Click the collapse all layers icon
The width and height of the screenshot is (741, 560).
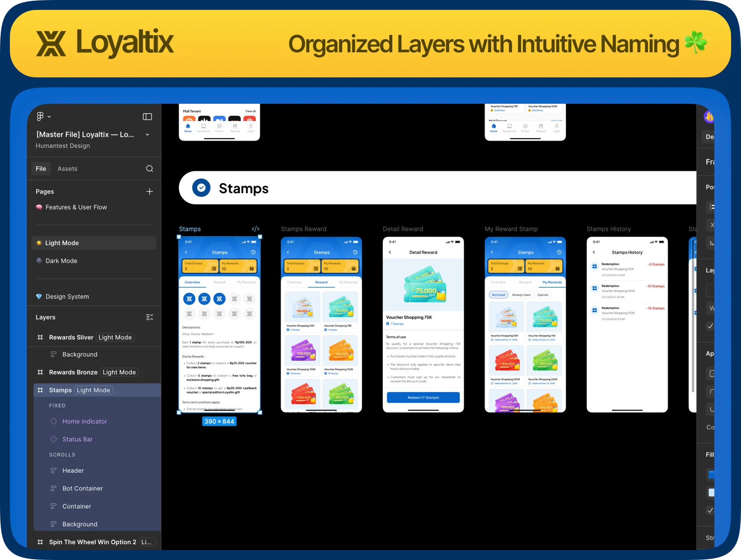click(149, 317)
